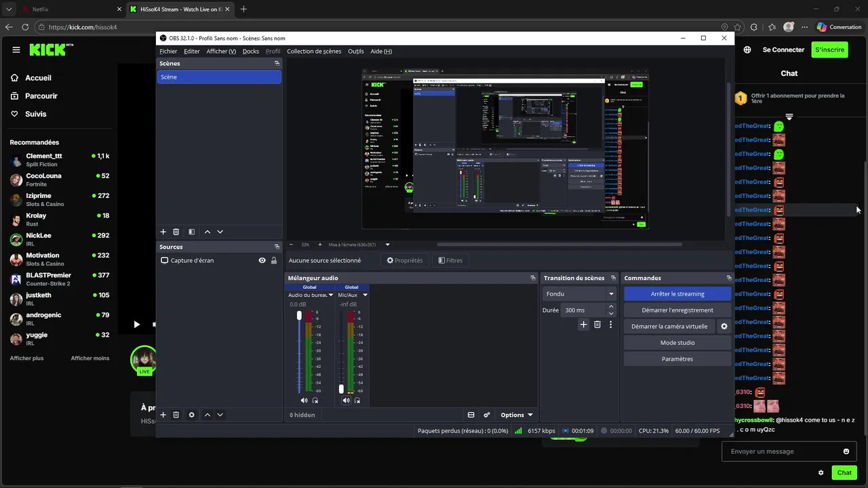Viewport: 868px width, 488px height.
Task: Click Arrêter le streaming button
Action: (677, 294)
